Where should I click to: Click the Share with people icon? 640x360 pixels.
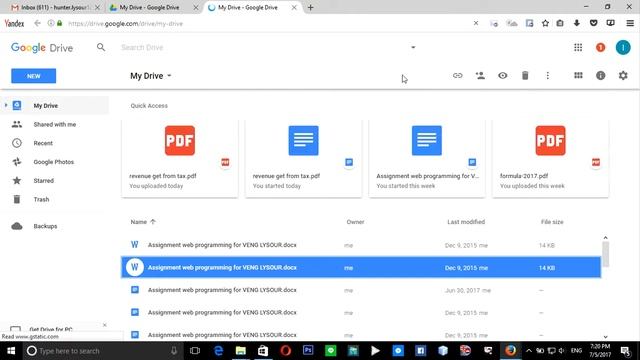click(480, 76)
